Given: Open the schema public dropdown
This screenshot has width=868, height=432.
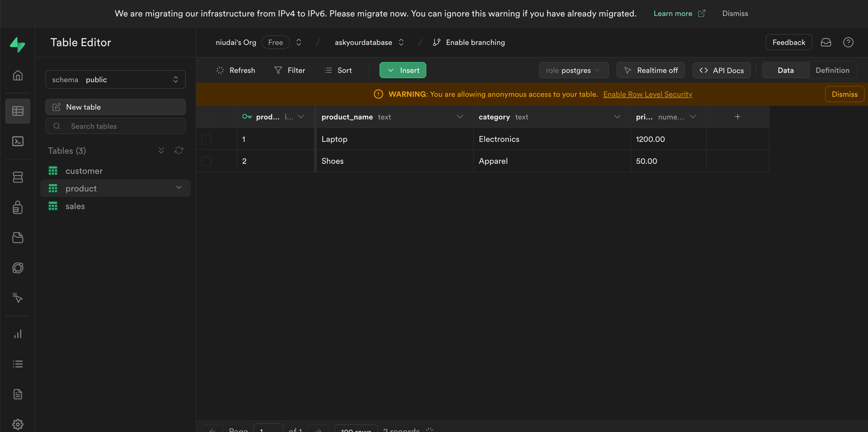Looking at the screenshot, I should [x=115, y=80].
